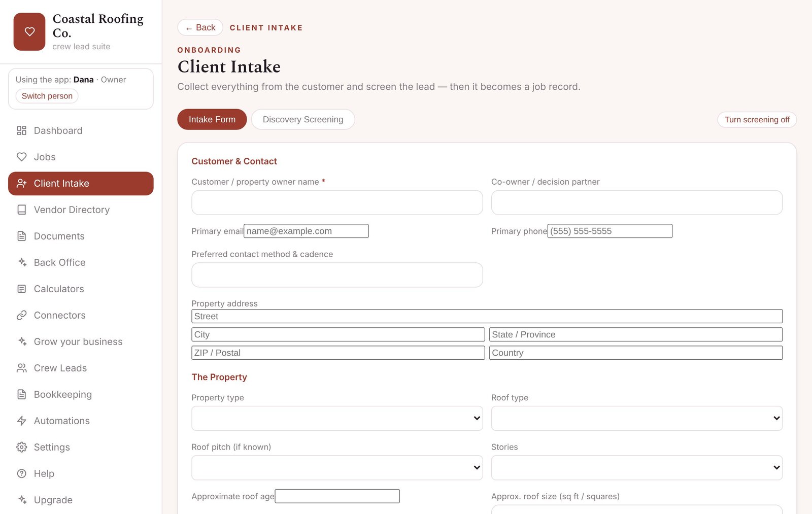Click the Country field

pos(635,353)
